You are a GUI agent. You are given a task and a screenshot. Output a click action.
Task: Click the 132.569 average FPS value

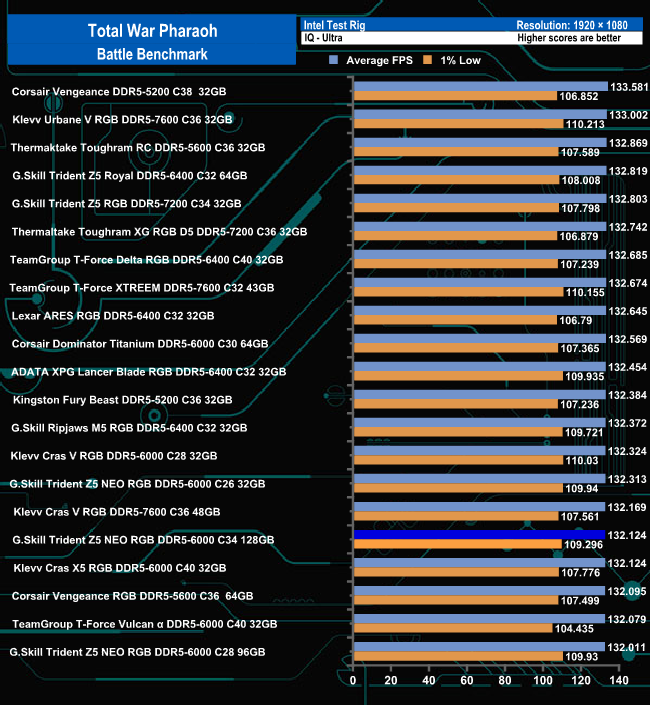(628, 339)
